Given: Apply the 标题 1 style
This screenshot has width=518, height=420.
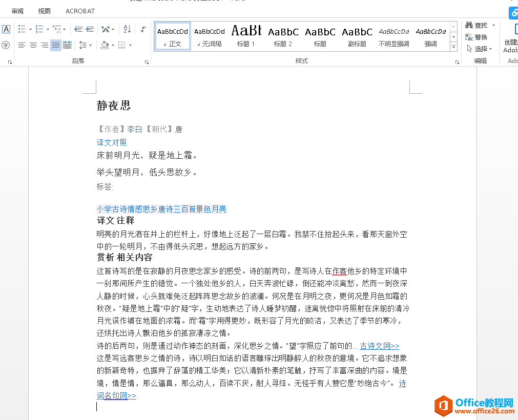Looking at the screenshot, I should coord(246,36).
